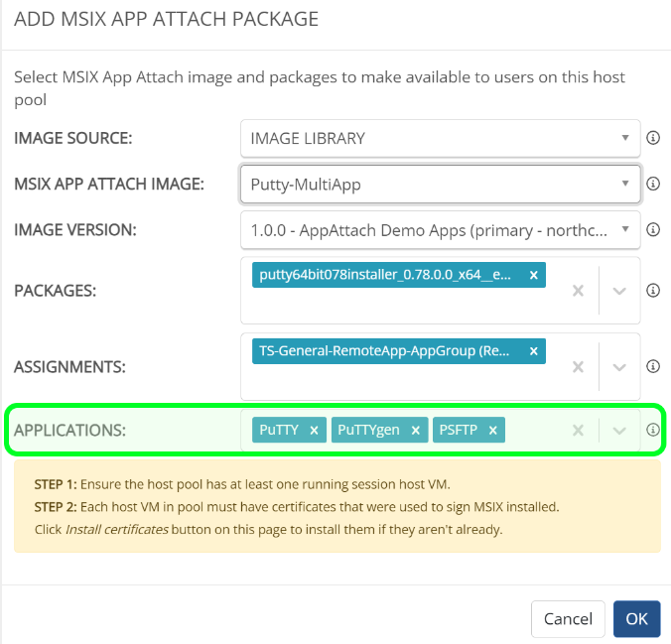The width and height of the screenshot is (671, 644).
Task: Open the MSIX App Attach Image dropdown
Action: (x=440, y=184)
